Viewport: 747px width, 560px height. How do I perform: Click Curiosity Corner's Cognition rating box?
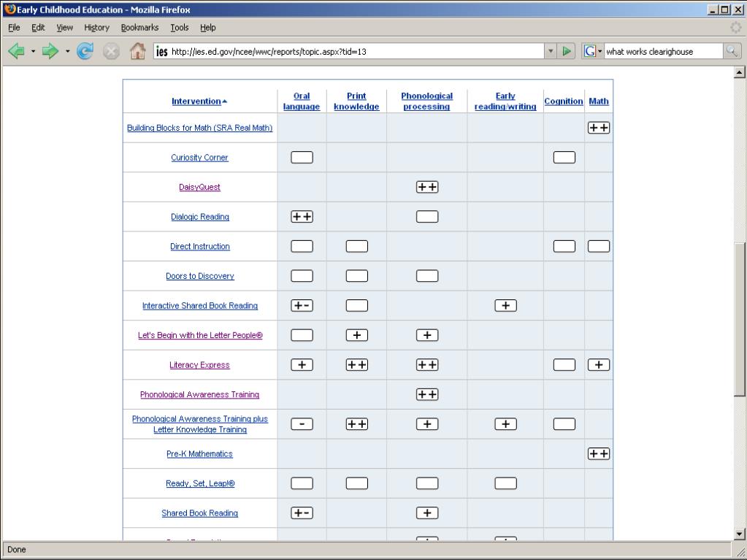point(564,157)
